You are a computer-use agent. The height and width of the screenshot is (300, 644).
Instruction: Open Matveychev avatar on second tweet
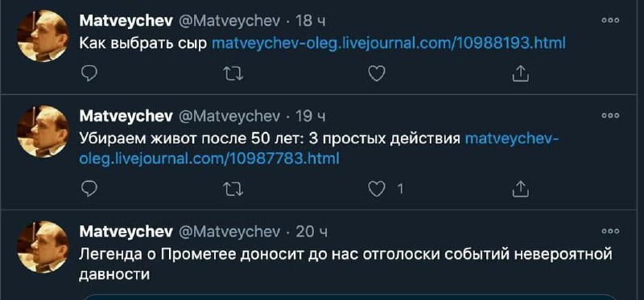coord(43,131)
